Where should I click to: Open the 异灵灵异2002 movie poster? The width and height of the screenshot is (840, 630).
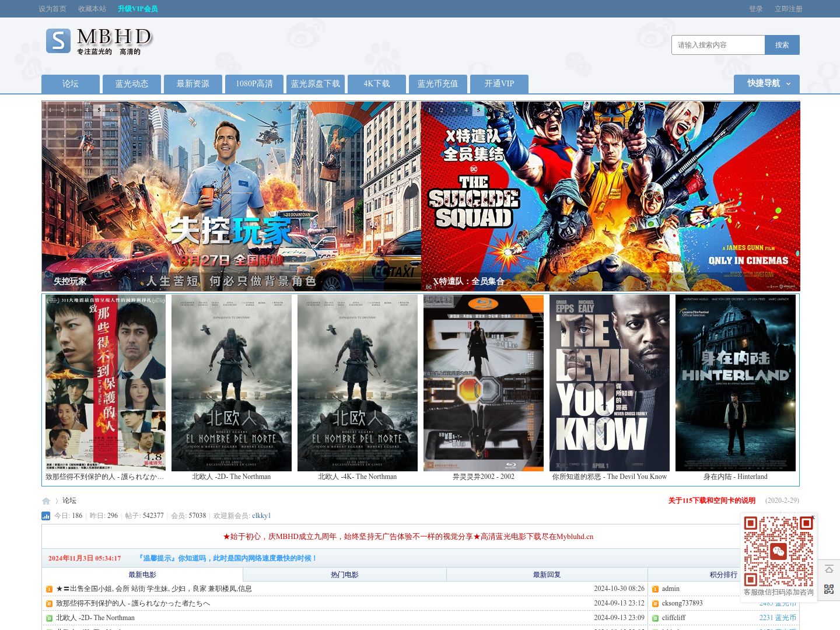[484, 383]
